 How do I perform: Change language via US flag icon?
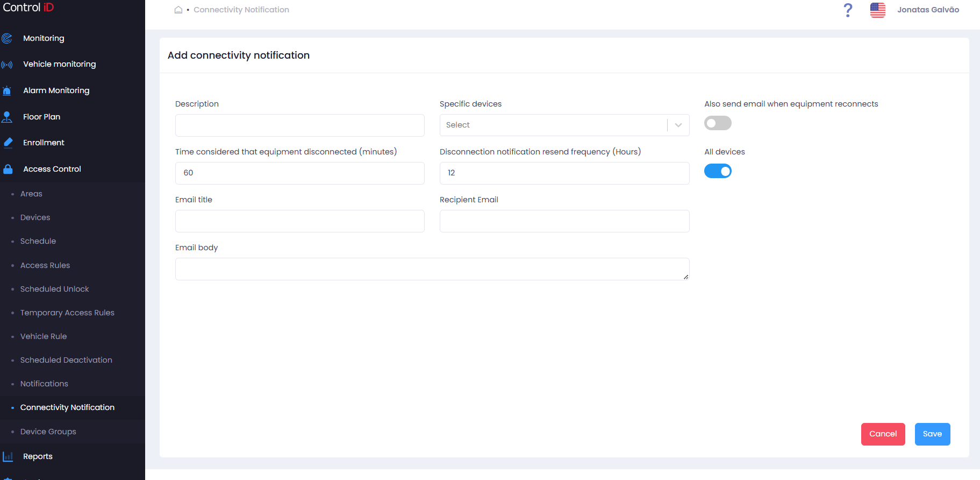coord(878,10)
